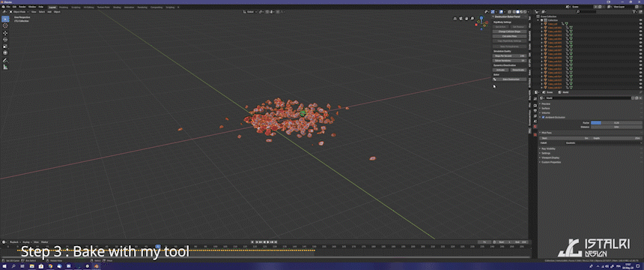Click the Bake Destruction button
644x270 pixels.
coord(511,79)
